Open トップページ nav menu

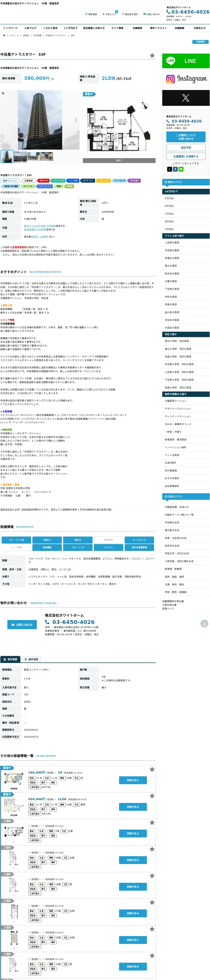click(10, 28)
